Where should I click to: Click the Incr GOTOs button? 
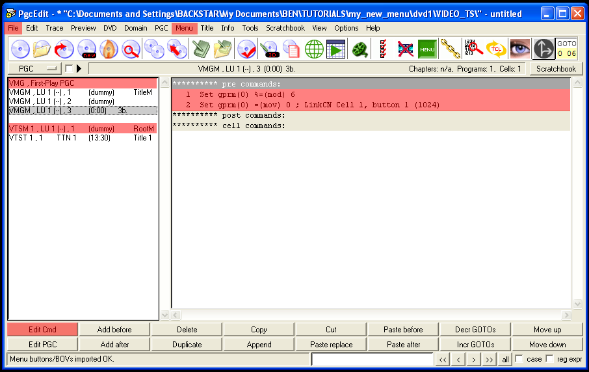point(475,344)
